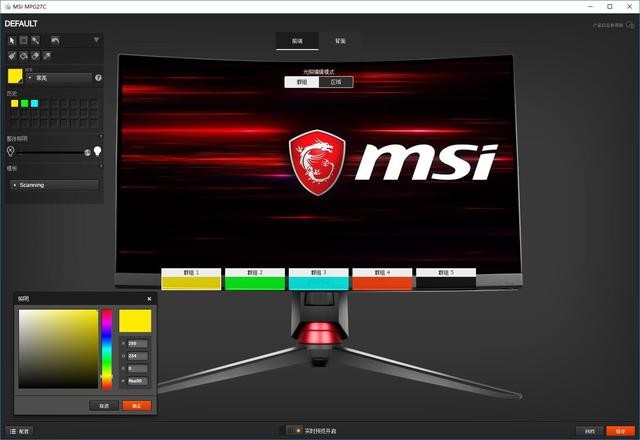Viewport: 640px width, 440px height.
Task: Click the bright light bulb maximum icon
Action: click(x=97, y=151)
